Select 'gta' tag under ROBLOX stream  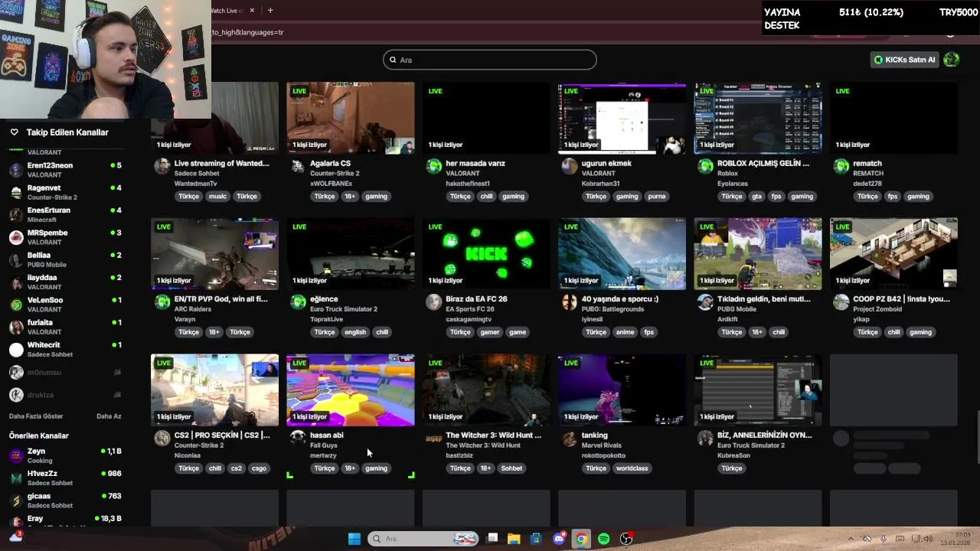coord(756,196)
